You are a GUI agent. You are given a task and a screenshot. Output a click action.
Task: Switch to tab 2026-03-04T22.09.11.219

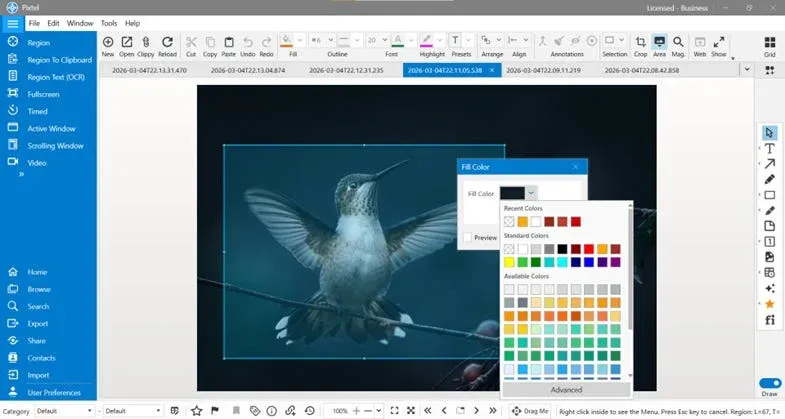click(543, 71)
